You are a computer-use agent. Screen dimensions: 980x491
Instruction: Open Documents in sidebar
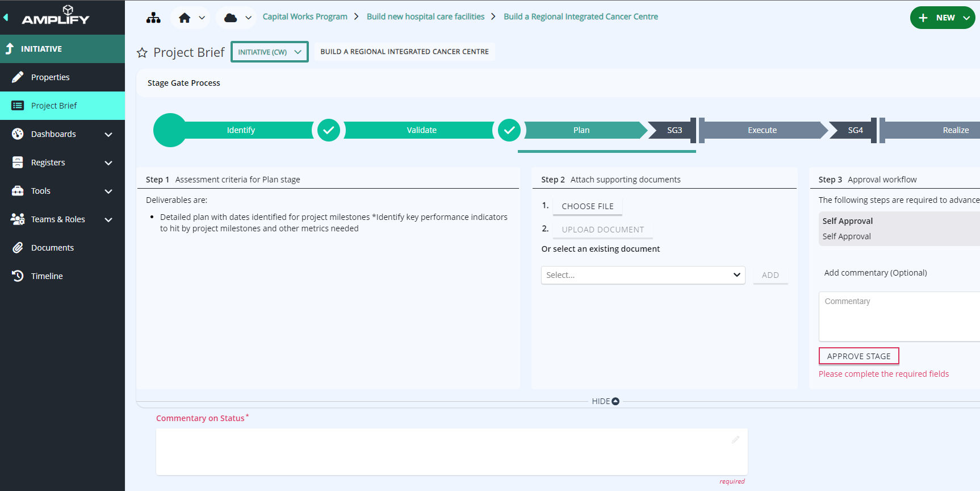pos(62,248)
